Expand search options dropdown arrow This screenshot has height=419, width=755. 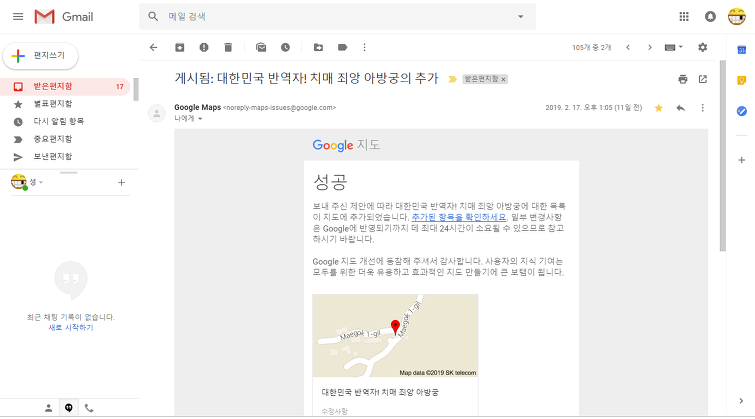521,17
